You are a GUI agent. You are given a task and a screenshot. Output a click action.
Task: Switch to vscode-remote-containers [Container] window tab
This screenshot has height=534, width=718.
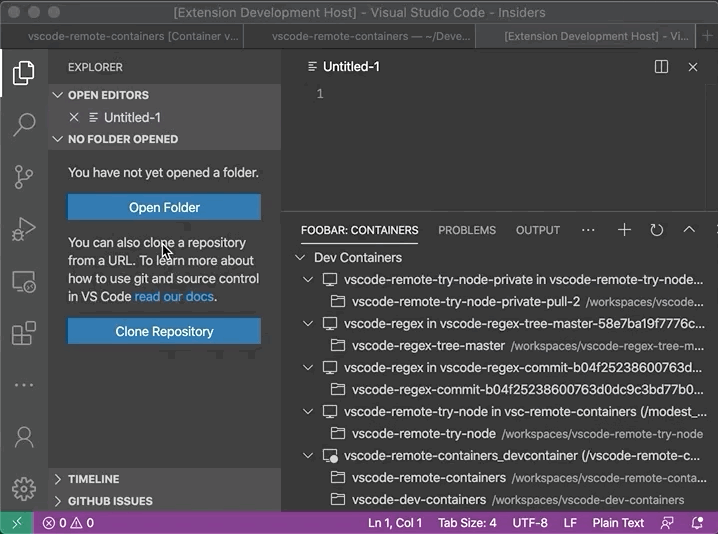pyautogui.click(x=122, y=36)
